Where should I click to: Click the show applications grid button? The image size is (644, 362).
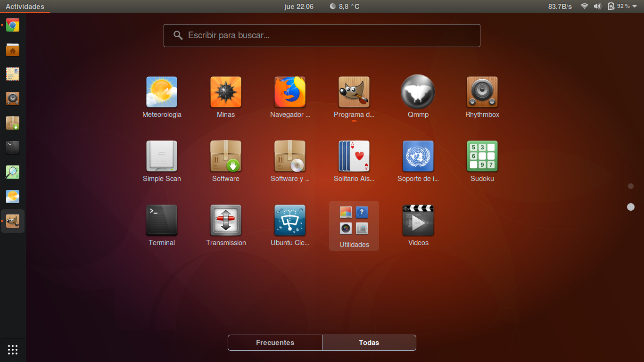click(13, 350)
